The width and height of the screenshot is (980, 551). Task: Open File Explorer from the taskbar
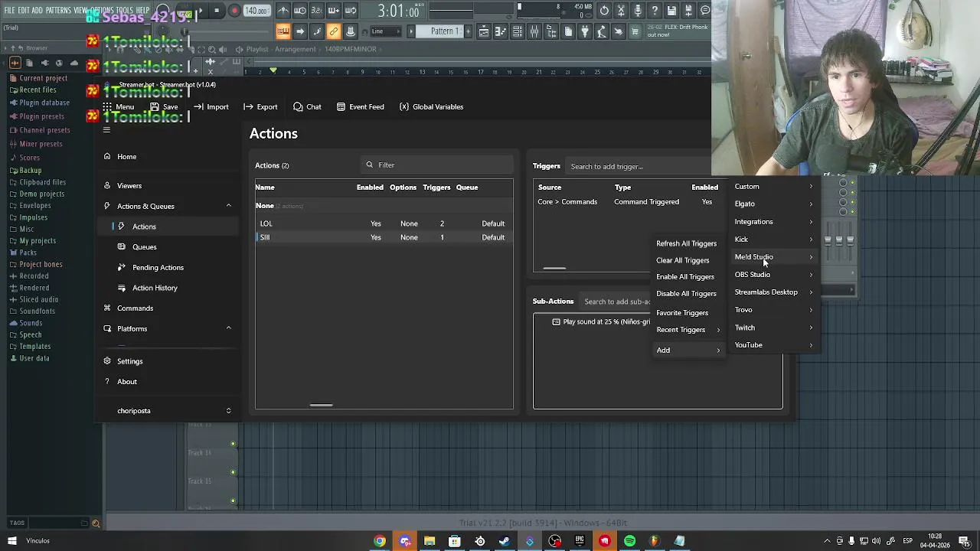(430, 541)
